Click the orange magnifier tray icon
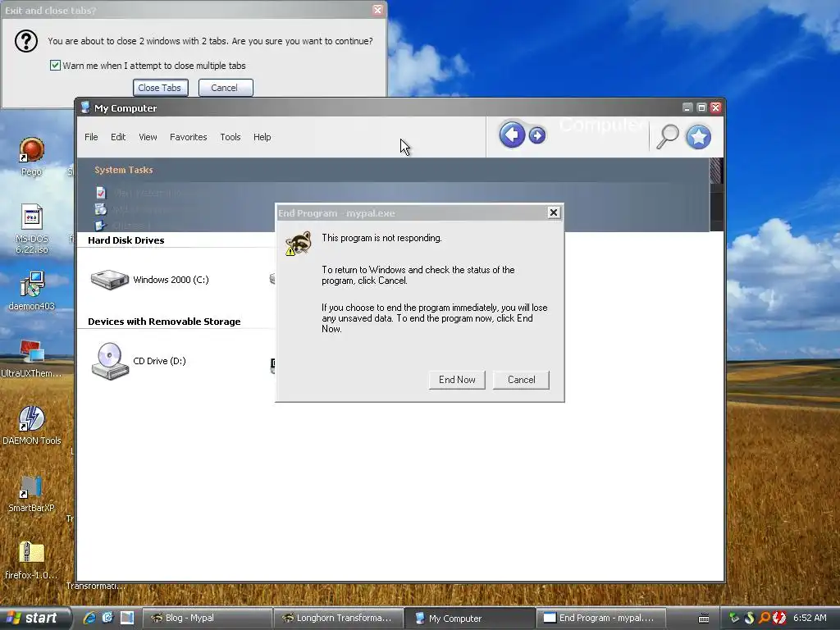 click(765, 618)
